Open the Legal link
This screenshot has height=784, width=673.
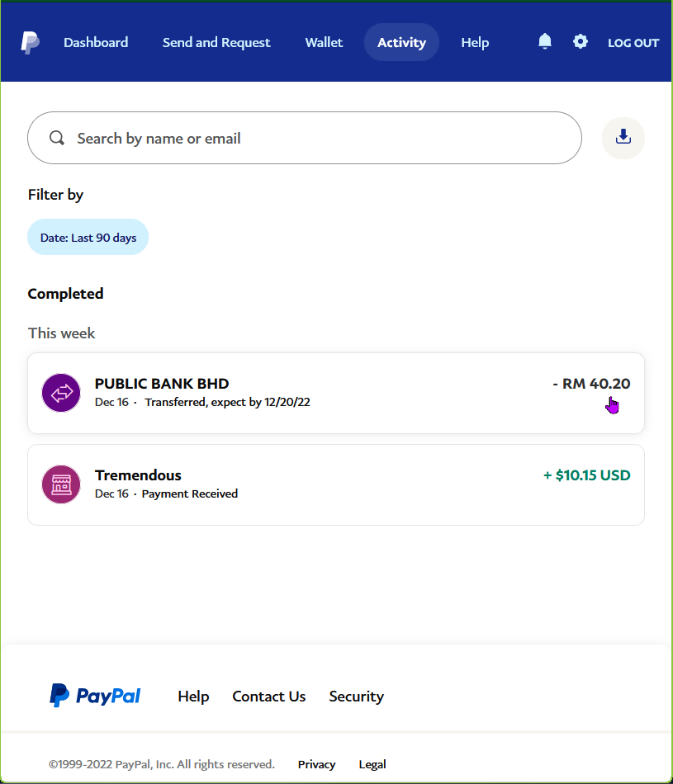tap(372, 764)
